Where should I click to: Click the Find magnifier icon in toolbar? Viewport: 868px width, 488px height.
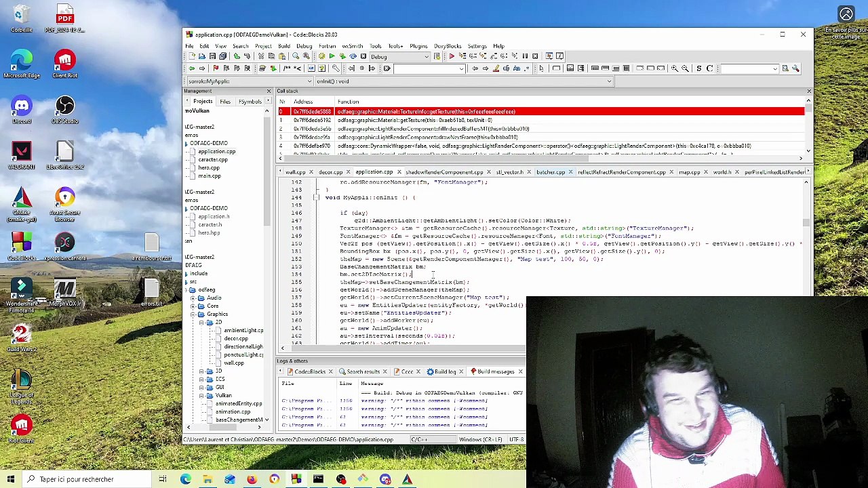(x=296, y=56)
